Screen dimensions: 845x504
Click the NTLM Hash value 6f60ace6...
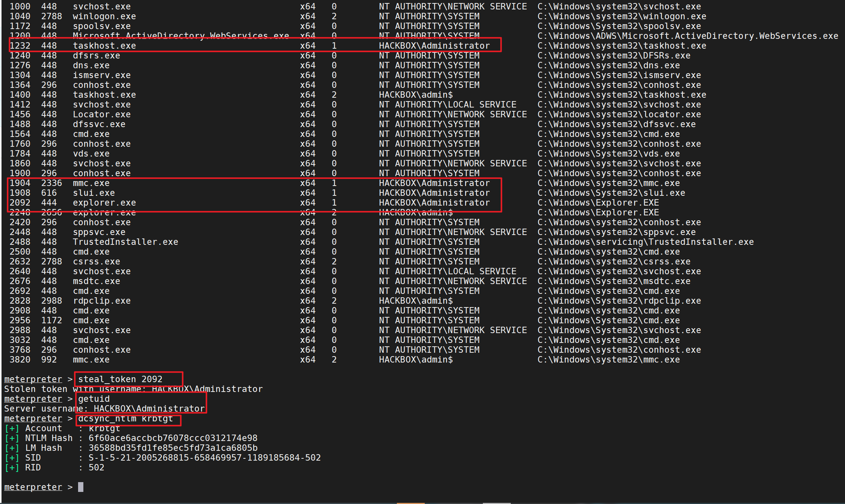point(173,438)
